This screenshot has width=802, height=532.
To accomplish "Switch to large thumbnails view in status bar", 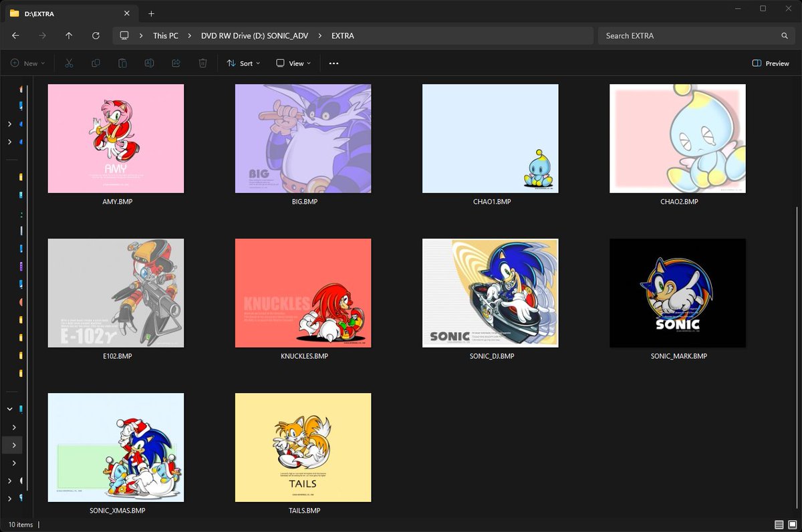I will (x=792, y=525).
